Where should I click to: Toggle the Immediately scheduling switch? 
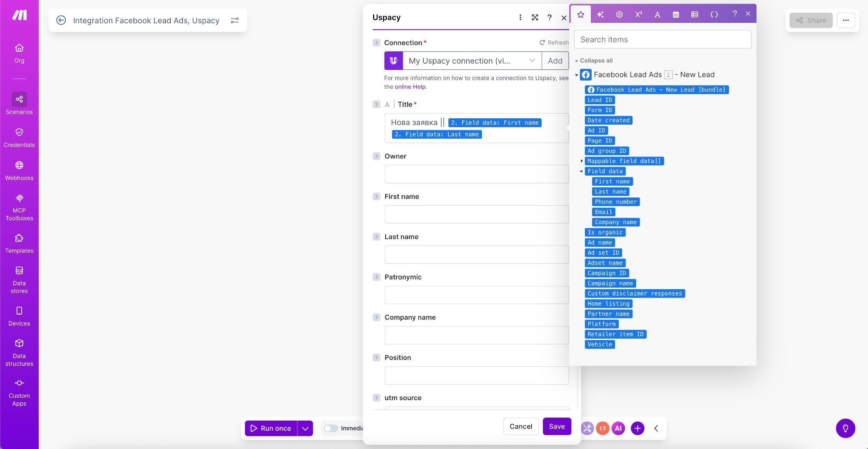click(331, 428)
